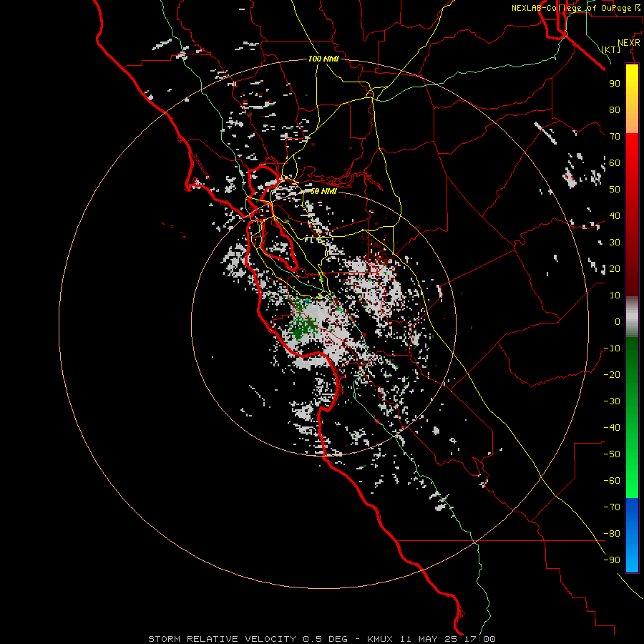Click the -90 value on velocity scale
Screen dimensions: 644x644
(612, 560)
